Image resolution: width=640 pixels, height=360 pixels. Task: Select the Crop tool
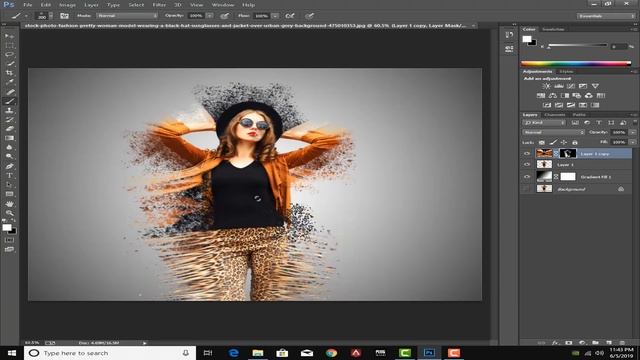[9, 73]
